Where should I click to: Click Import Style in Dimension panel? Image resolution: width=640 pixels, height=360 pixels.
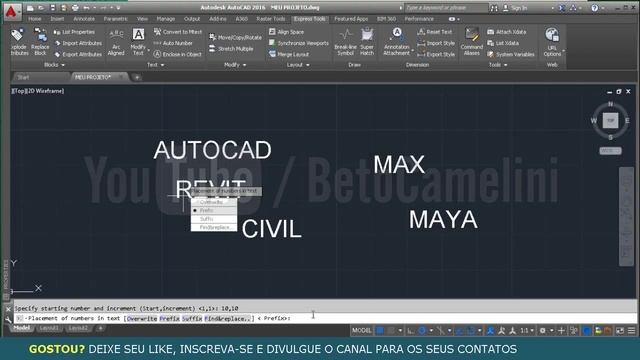[436, 43]
